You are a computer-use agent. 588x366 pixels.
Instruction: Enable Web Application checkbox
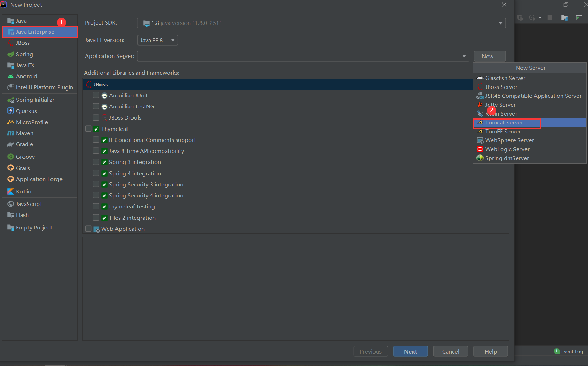coord(88,229)
